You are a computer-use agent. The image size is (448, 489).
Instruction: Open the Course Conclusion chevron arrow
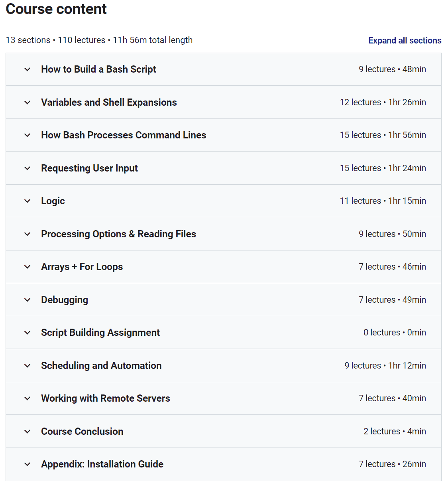tap(27, 432)
